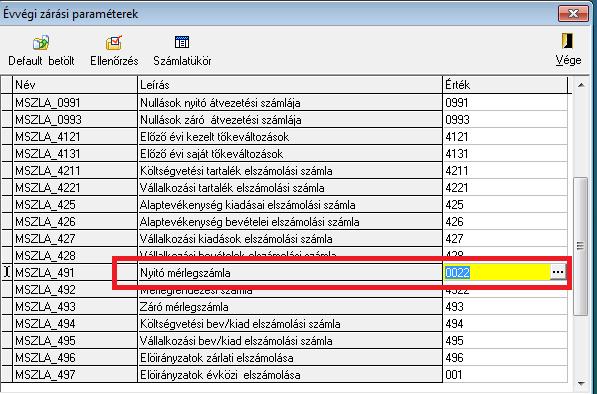Screen dimensions: 597x394
Task: Select the MSZLA_495 name cell
Action: (75, 340)
